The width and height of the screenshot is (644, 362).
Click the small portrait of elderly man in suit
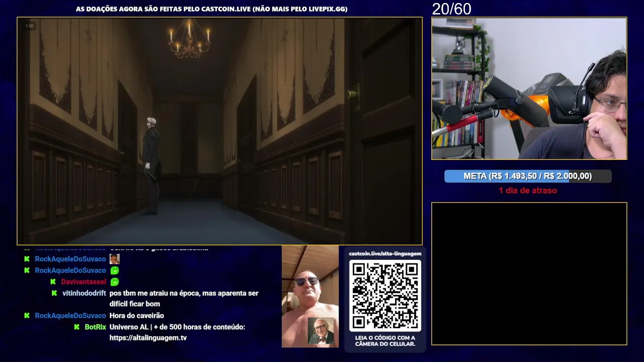321,331
